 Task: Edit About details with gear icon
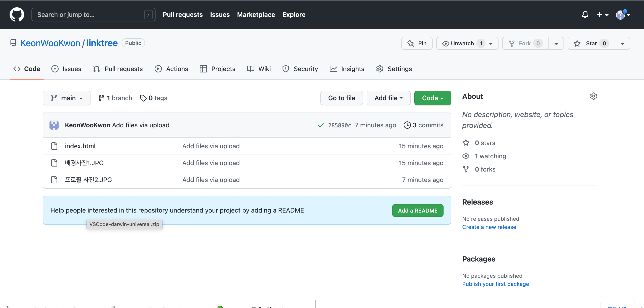(594, 96)
